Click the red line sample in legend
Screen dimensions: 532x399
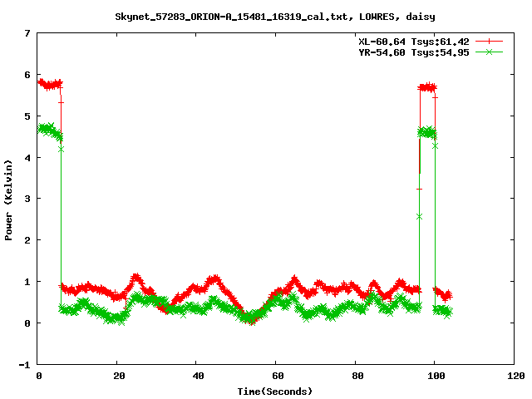(x=489, y=41)
